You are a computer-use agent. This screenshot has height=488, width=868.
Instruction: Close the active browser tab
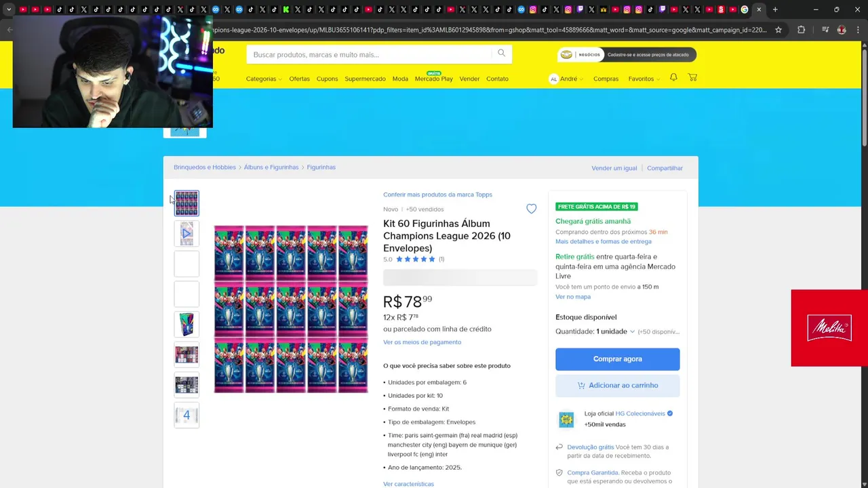[x=759, y=9]
